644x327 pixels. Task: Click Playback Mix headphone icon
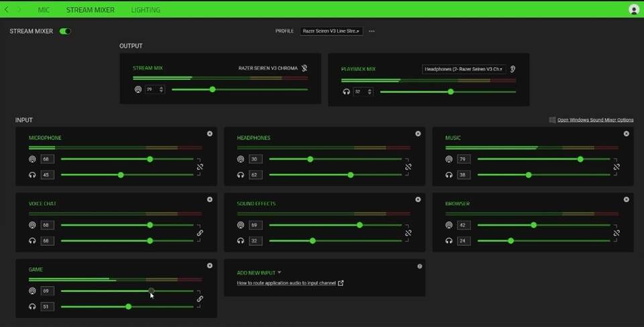pos(346,92)
